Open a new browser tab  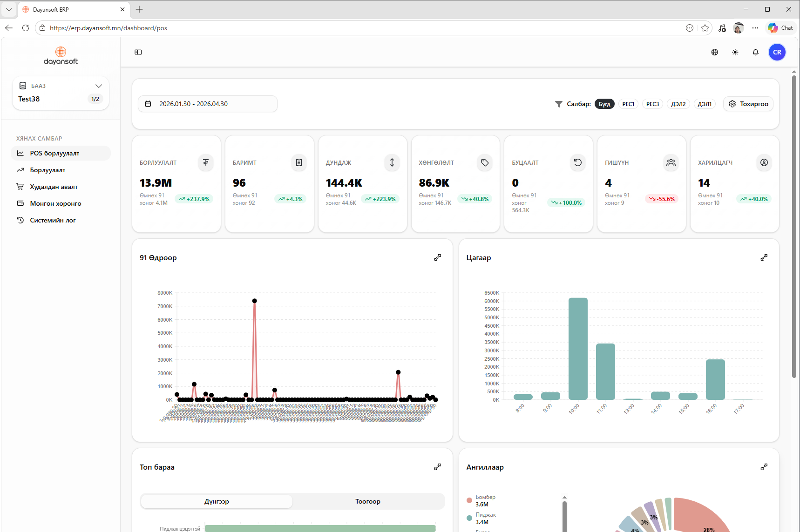pyautogui.click(x=139, y=9)
